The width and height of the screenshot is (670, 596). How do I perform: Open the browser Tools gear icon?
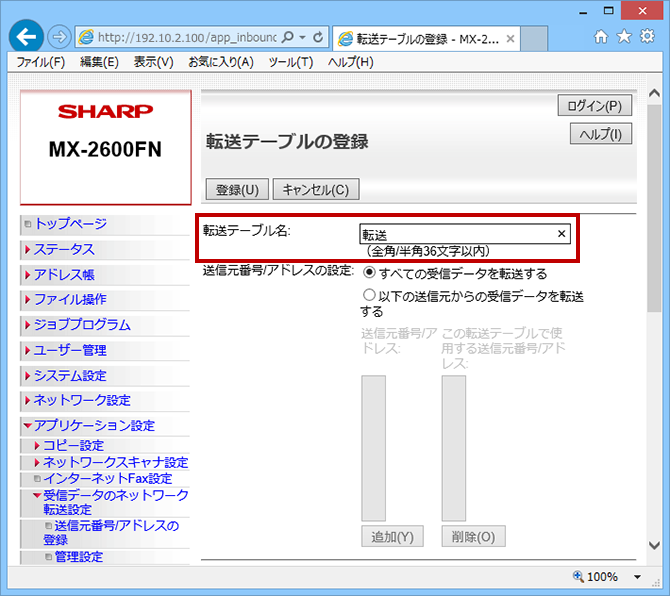(x=647, y=37)
